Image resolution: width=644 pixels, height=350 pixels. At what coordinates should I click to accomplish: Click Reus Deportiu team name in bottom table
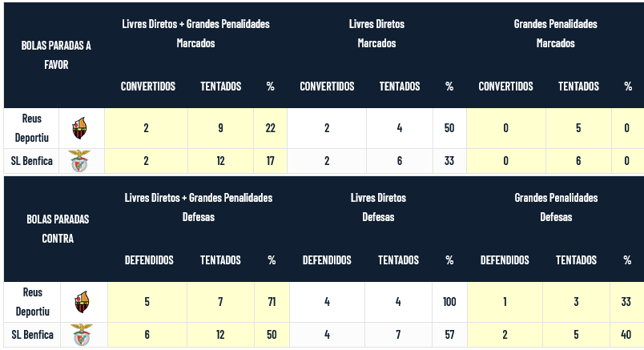(x=33, y=302)
